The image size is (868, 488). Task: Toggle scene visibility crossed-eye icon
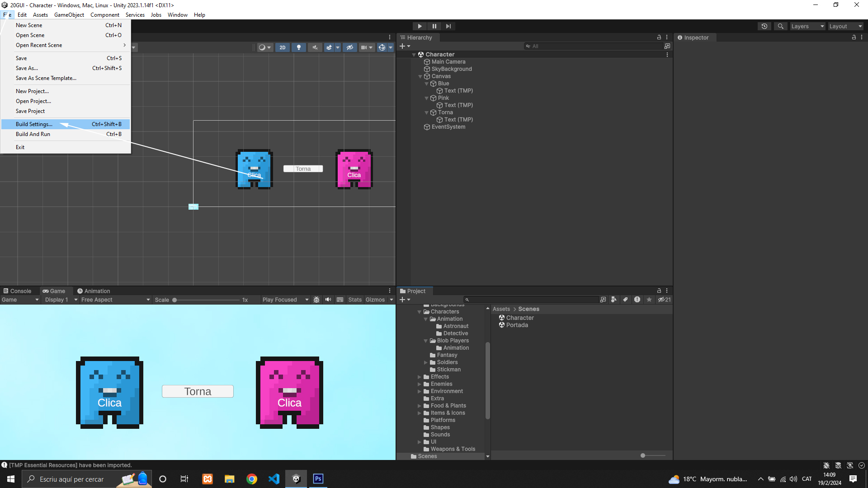(349, 47)
